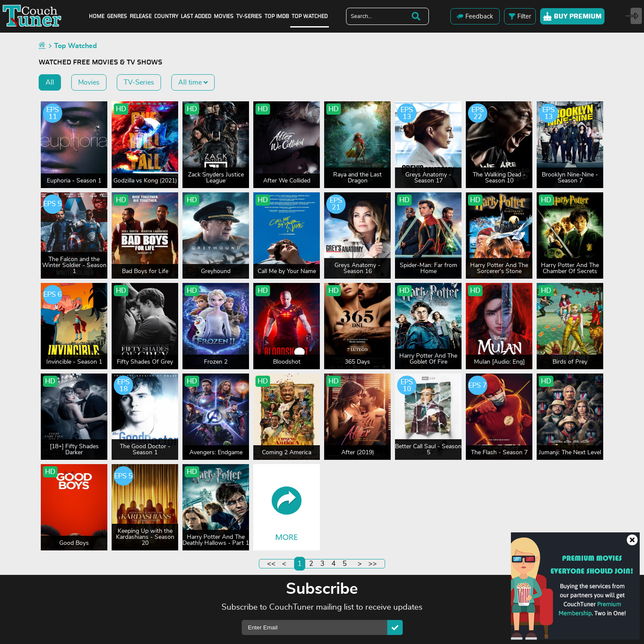Click the search magnifier icon
The image size is (644, 644).
pyautogui.click(x=416, y=16)
